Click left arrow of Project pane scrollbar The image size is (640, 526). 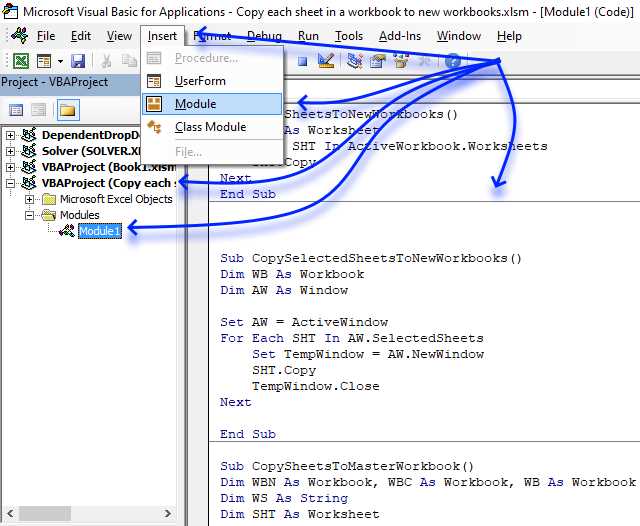tap(10, 513)
